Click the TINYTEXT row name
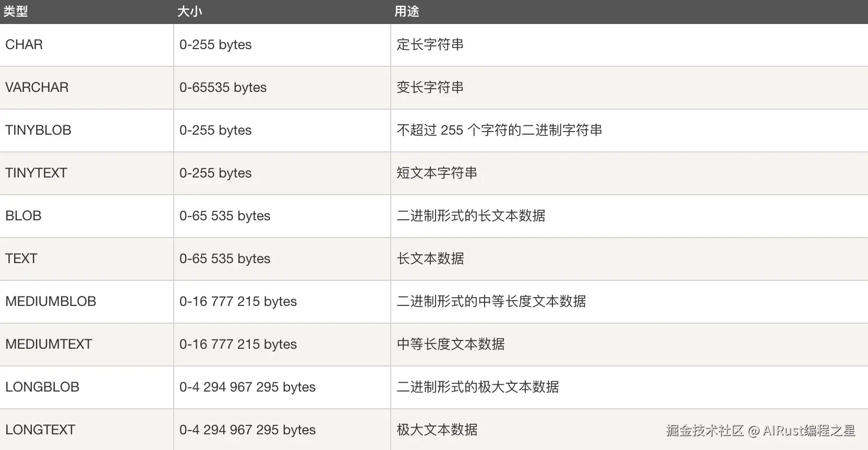The height and width of the screenshot is (450, 868). click(x=36, y=173)
